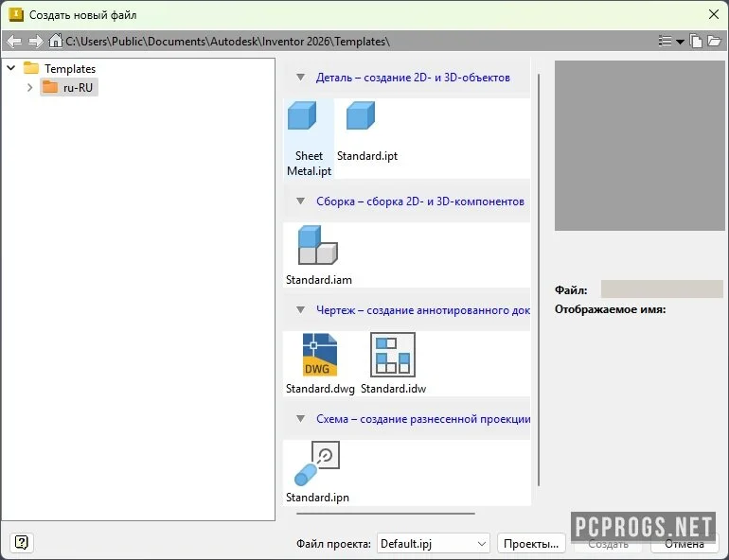
Task: Expand the ru-RU folder node
Action: 29,87
